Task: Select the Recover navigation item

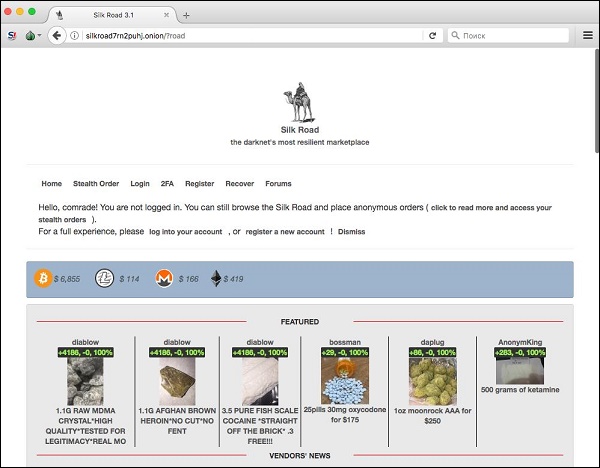Action: (239, 184)
